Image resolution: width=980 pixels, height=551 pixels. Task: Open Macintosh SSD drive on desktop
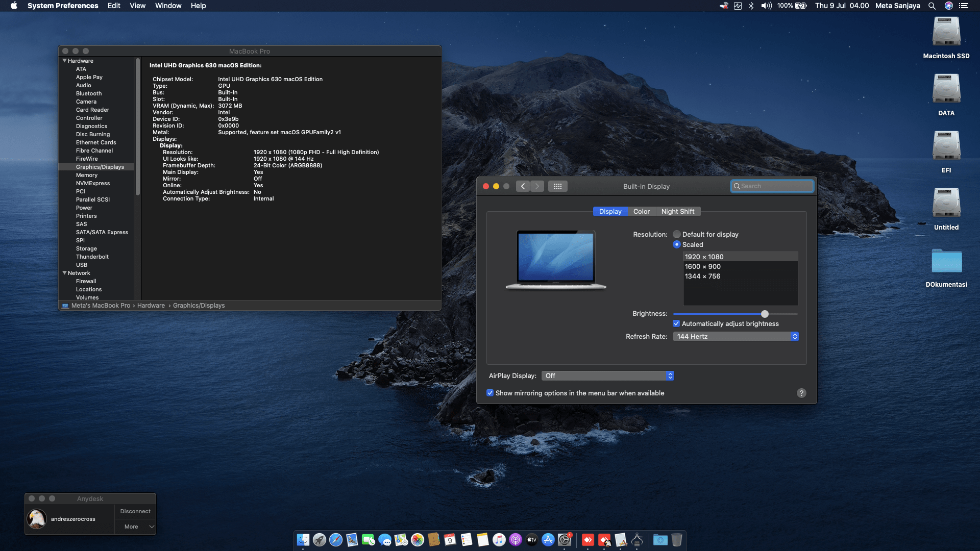click(x=946, y=38)
